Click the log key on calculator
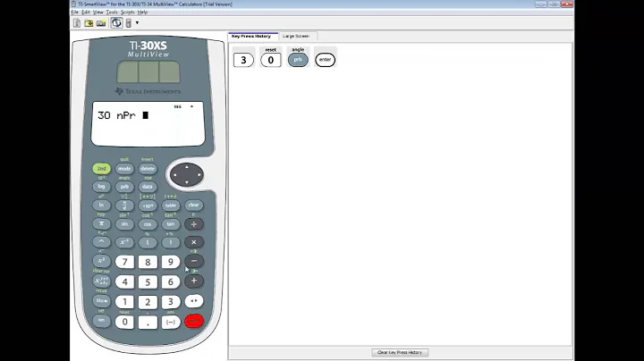Screen dimensions: 644x361 101,187
